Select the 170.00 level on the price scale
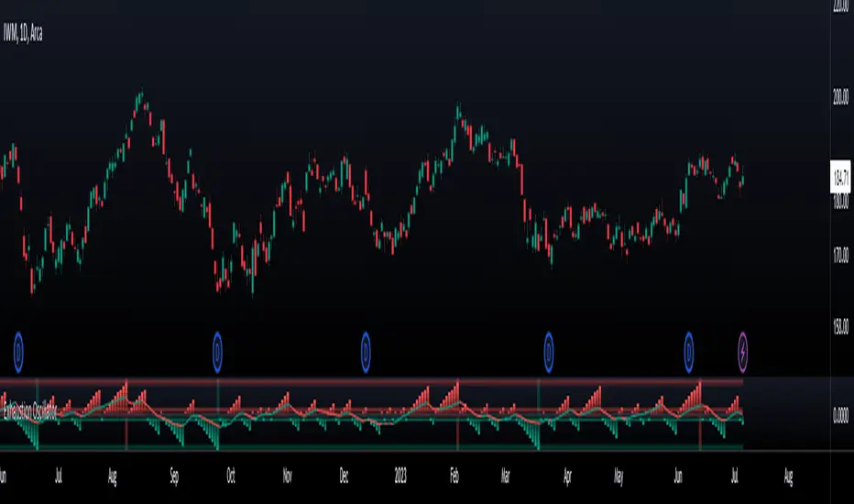 point(840,254)
